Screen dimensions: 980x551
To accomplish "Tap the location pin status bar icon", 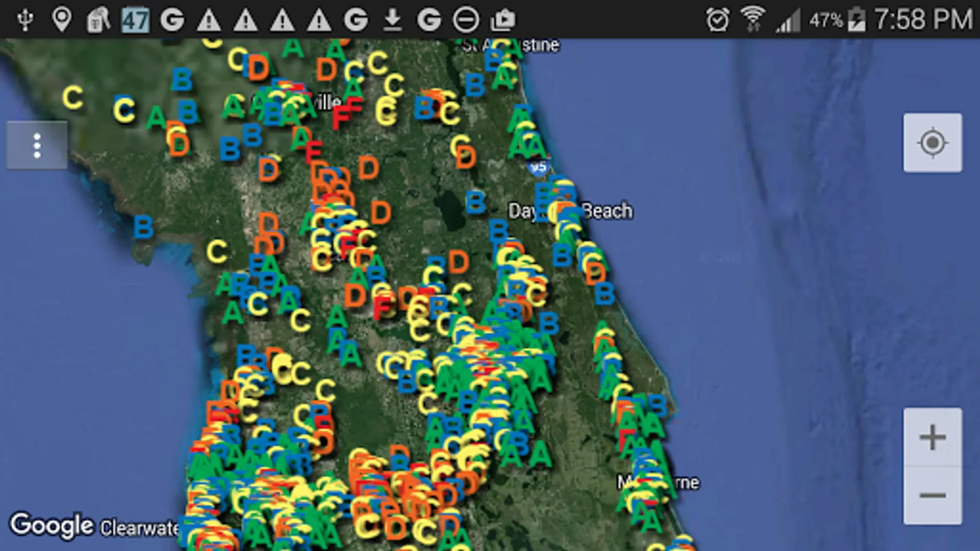I will point(61,19).
